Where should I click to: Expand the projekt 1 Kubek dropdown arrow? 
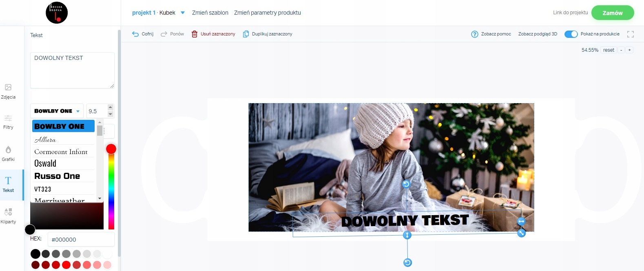pyautogui.click(x=183, y=13)
